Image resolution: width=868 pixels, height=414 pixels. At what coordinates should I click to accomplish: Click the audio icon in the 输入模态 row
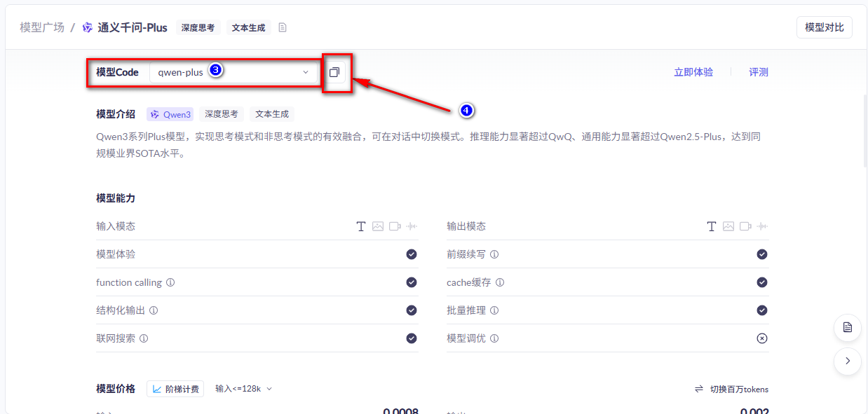click(x=412, y=226)
